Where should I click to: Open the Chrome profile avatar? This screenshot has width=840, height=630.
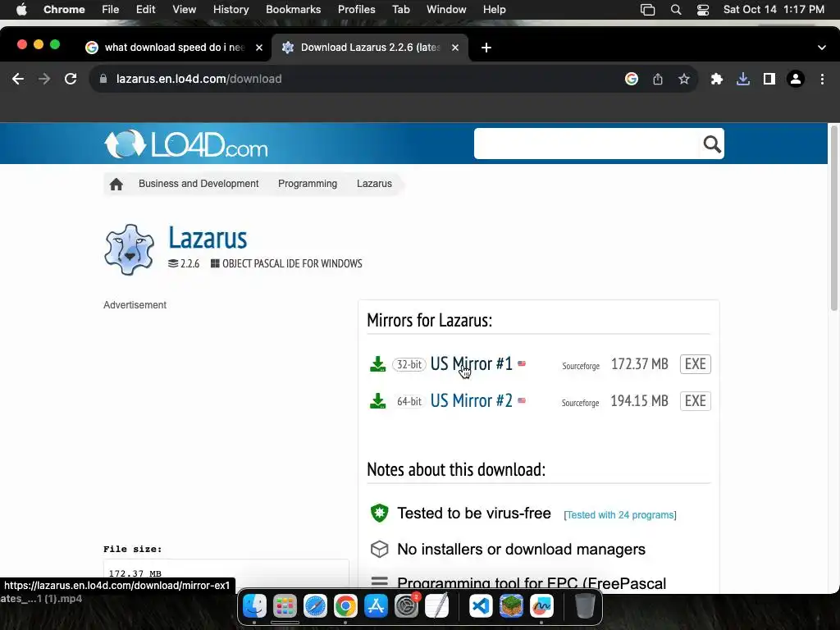796,79
